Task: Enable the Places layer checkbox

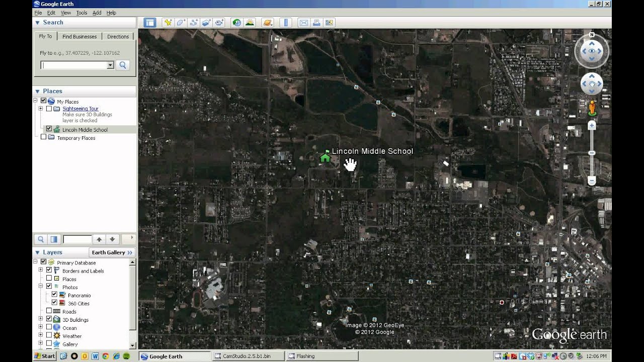Action: point(49,279)
